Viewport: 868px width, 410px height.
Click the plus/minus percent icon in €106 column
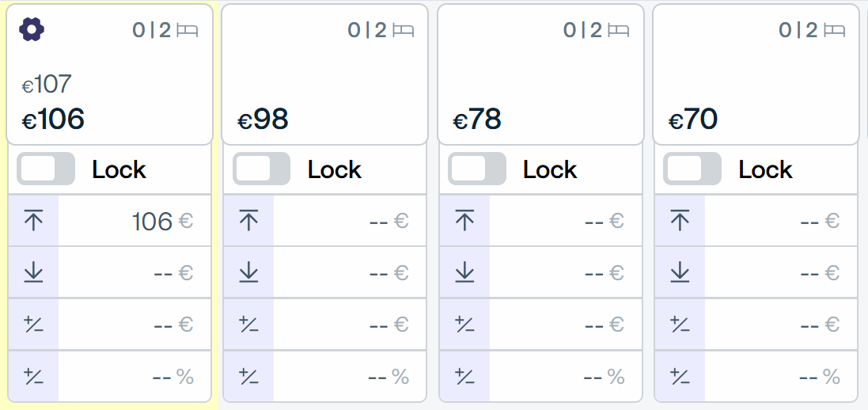click(x=34, y=377)
